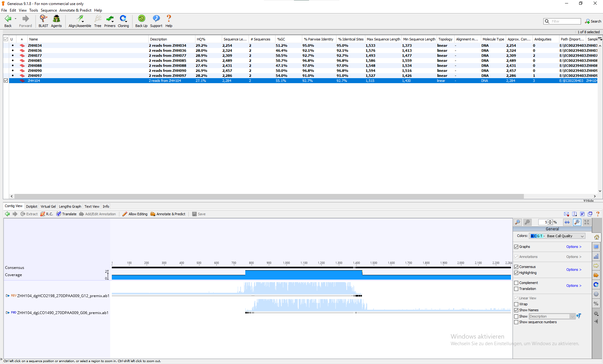Click the Extract tool
This screenshot has width=603, height=364.
(29, 214)
